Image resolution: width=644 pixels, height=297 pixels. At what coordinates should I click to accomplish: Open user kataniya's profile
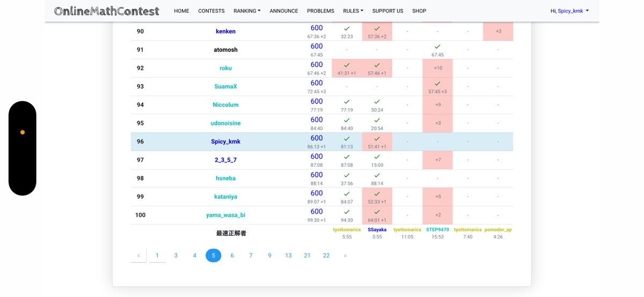click(x=225, y=197)
